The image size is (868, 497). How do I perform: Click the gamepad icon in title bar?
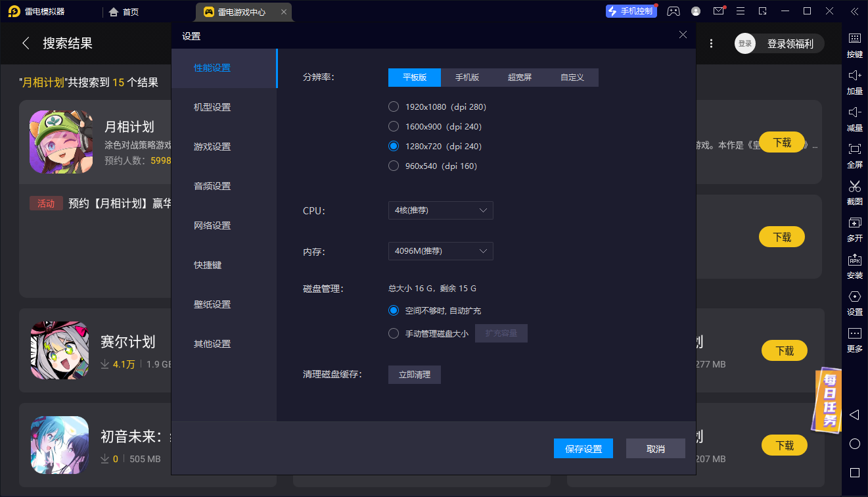[673, 11]
